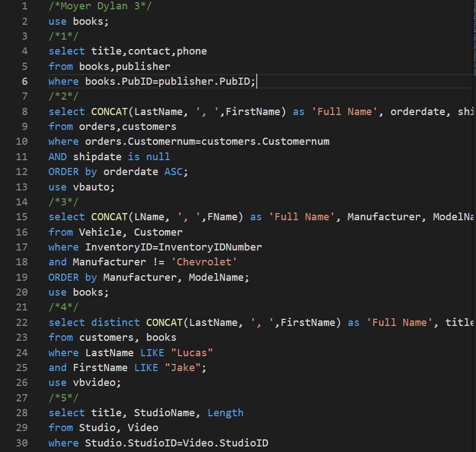Image resolution: width=476 pixels, height=452 pixels.
Task: Click 'from books,publisher' on line 5
Action: coord(109,67)
